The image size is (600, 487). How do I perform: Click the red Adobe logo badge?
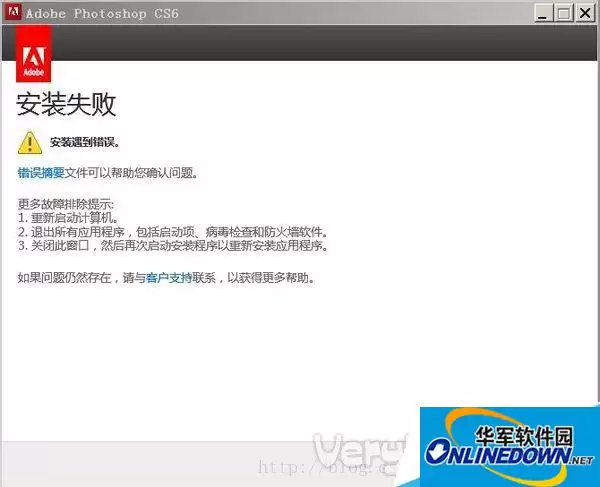pos(33,54)
